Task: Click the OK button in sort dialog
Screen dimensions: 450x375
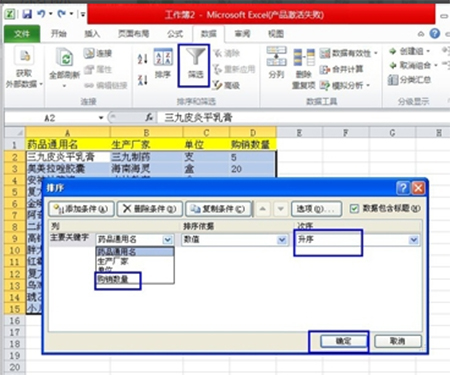Action: coord(343,341)
